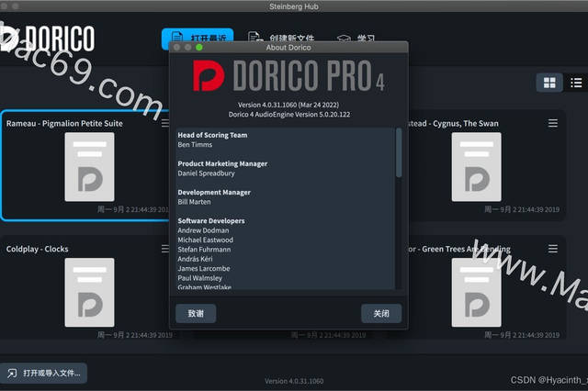Click the Hub footer 'Version 4.0.31.1060' text

click(294, 381)
